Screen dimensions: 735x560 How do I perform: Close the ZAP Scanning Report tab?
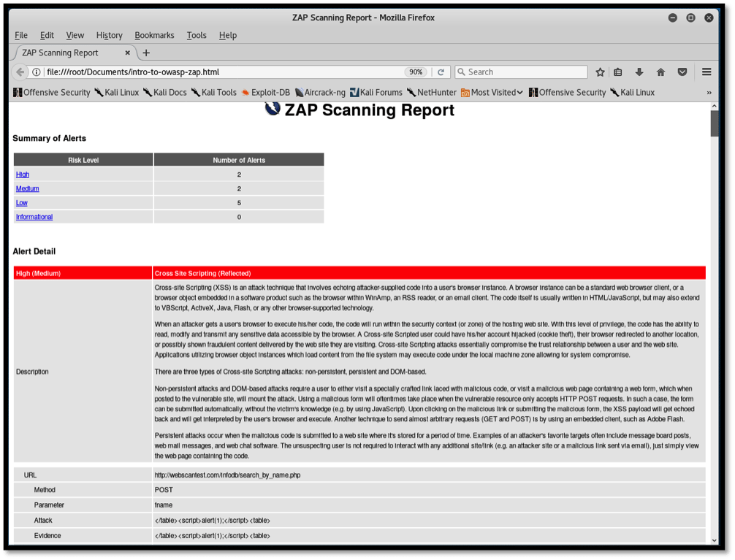[128, 53]
